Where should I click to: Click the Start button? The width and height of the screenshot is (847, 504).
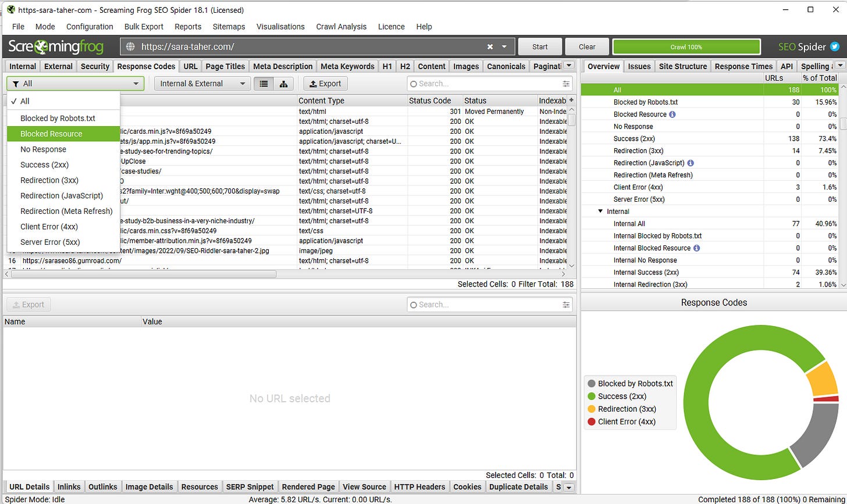click(540, 47)
